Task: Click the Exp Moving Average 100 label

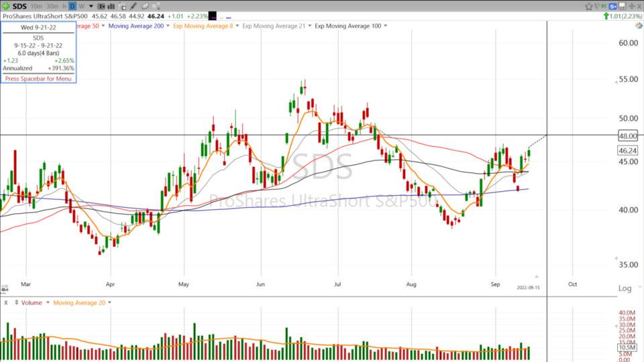Action: coord(348,26)
